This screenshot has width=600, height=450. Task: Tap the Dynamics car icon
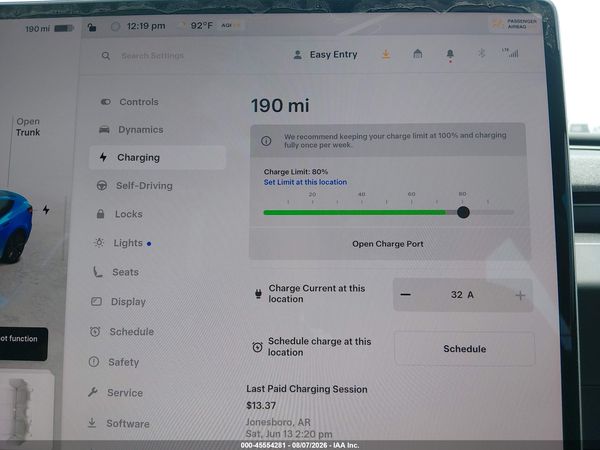[104, 130]
